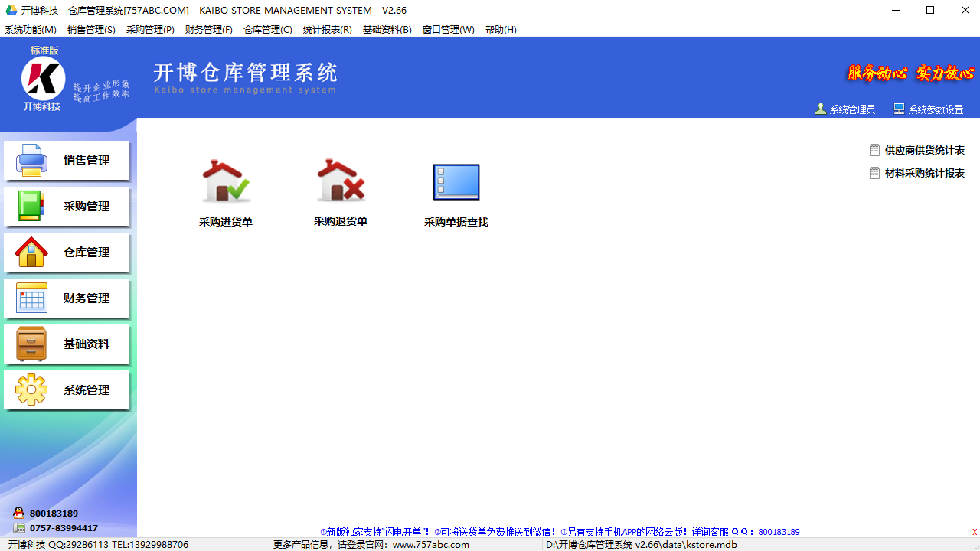Select the 销售管理 printer icon in the sidebar
The width and height of the screenshot is (980, 551).
pyautogui.click(x=31, y=160)
